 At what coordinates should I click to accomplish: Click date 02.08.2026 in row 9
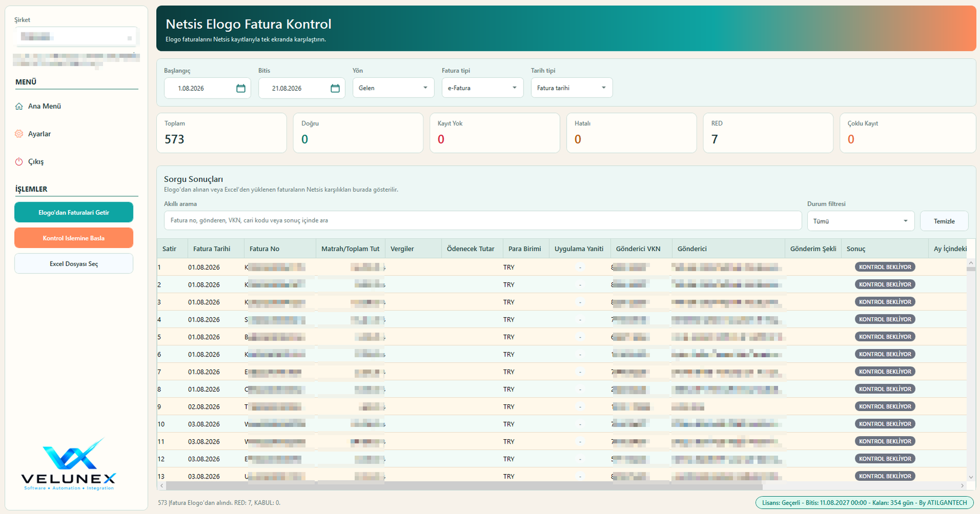tap(204, 407)
